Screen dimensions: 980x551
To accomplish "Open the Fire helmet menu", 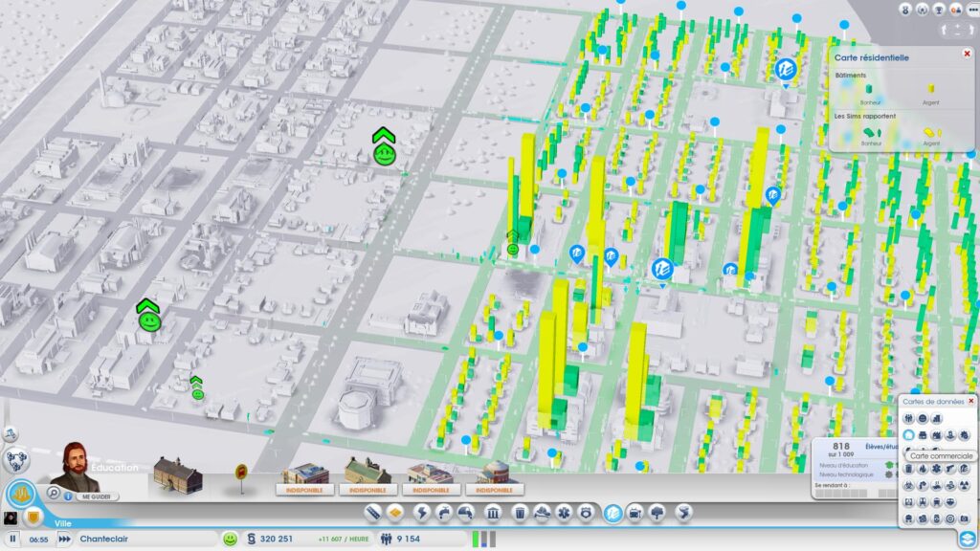I will coord(542,513).
